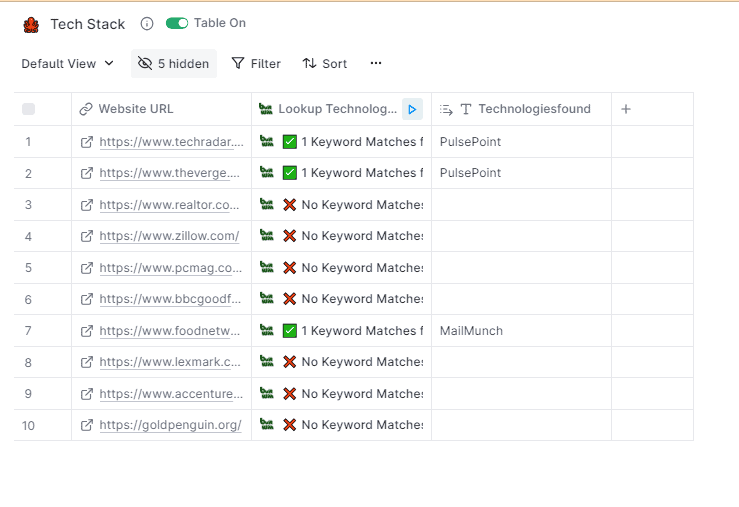Show the 5 hidden columns menu
The height and width of the screenshot is (507, 739).
tap(174, 64)
